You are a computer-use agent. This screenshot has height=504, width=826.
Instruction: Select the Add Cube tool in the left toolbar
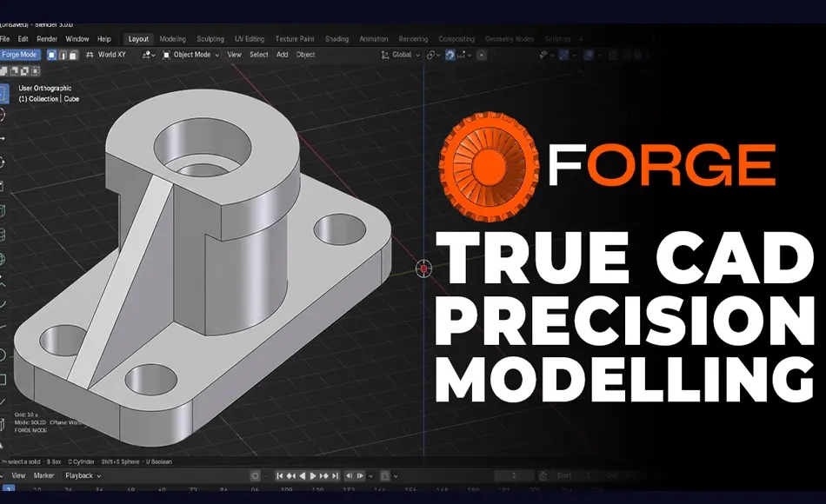(x=2, y=211)
